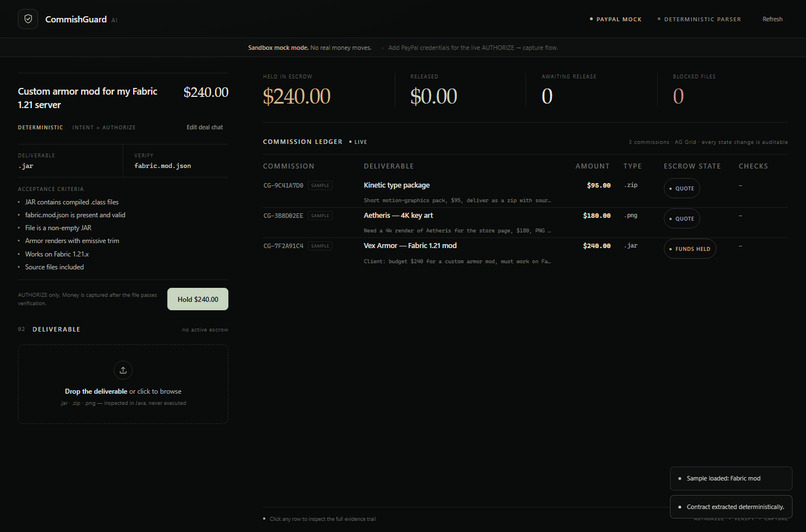Image resolution: width=806 pixels, height=532 pixels.
Task: Open the Aetheris — 4K key art row
Action: pos(525,223)
